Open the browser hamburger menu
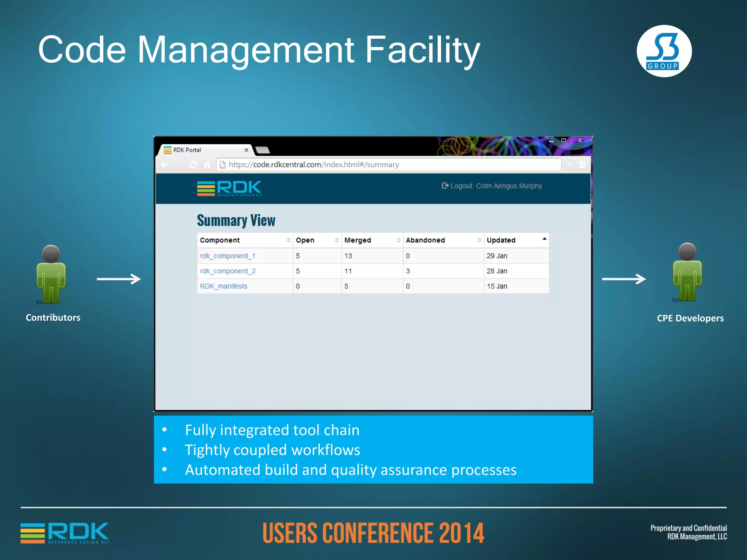 coord(582,165)
